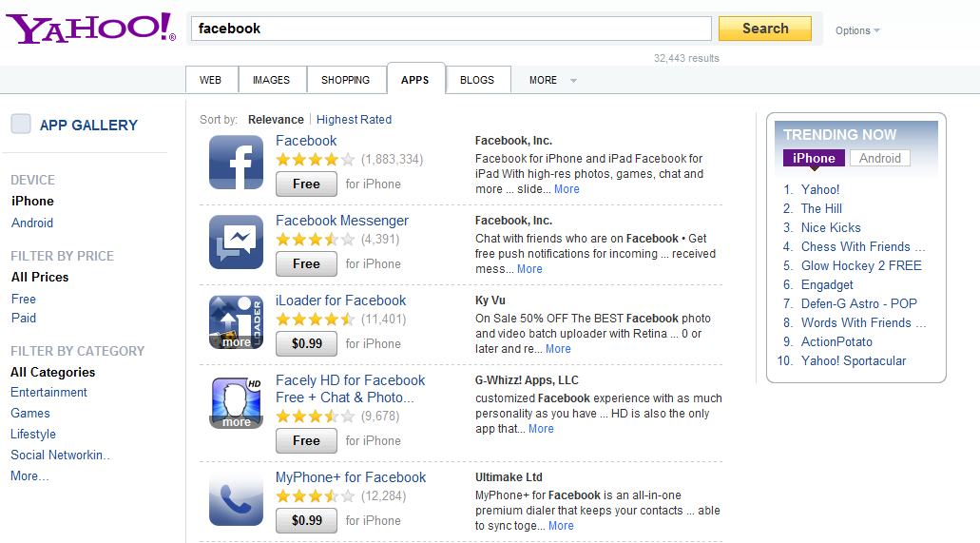
Task: Filter device by Android
Action: click(x=32, y=223)
